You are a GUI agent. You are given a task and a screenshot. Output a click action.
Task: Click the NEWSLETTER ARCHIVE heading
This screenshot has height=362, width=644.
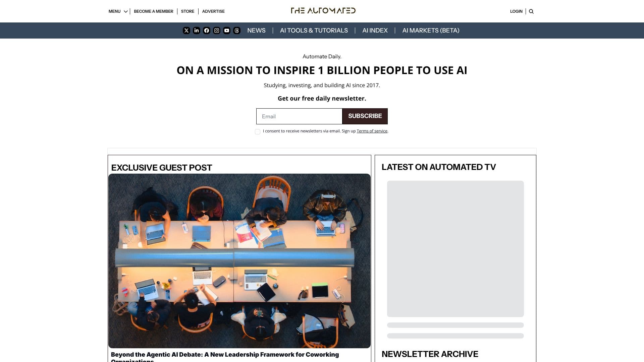click(430, 354)
